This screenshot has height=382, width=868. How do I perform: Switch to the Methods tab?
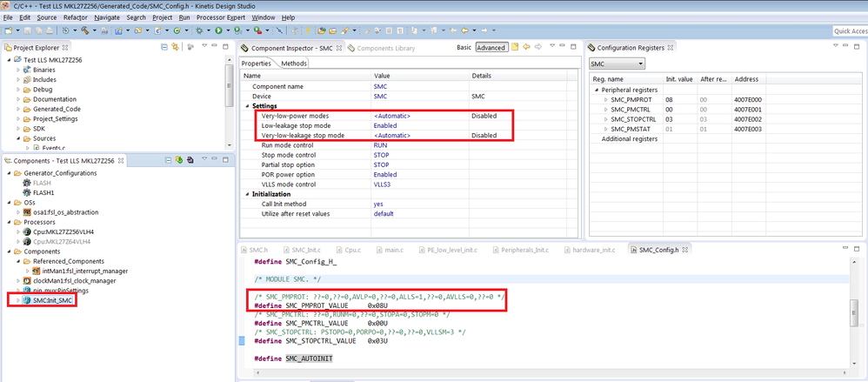point(293,64)
